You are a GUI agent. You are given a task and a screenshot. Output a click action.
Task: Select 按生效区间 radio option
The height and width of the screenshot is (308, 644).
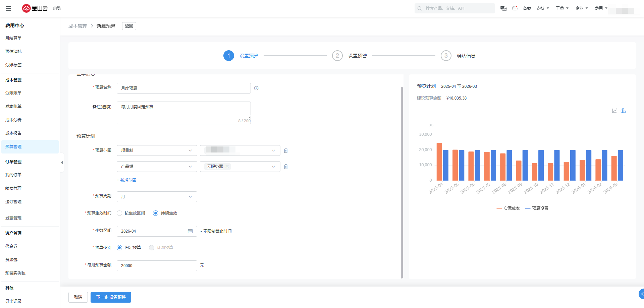click(119, 213)
